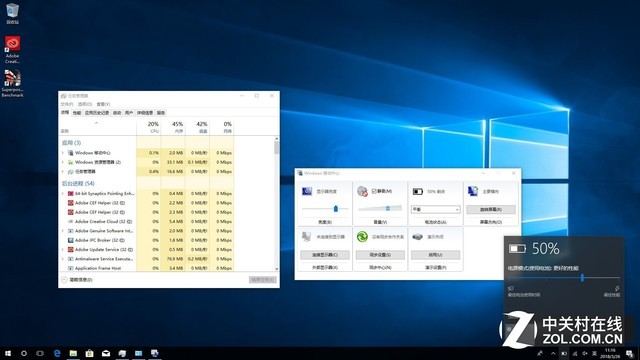Expand the Windows 移动中心 process row
Screen dimensions: 640x360
63,153
